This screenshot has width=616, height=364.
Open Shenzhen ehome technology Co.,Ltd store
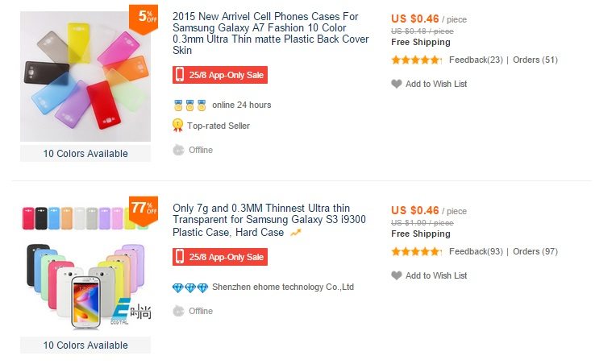(283, 287)
